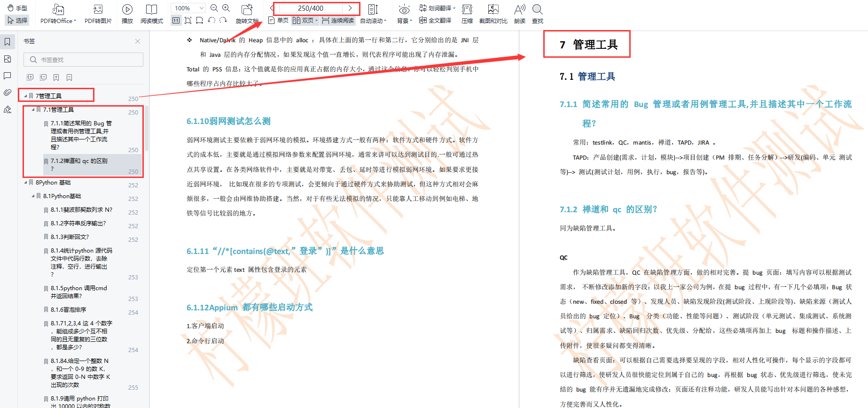Rotate page counterclockwise icon
868x408 pixels.
pyautogui.click(x=211, y=20)
